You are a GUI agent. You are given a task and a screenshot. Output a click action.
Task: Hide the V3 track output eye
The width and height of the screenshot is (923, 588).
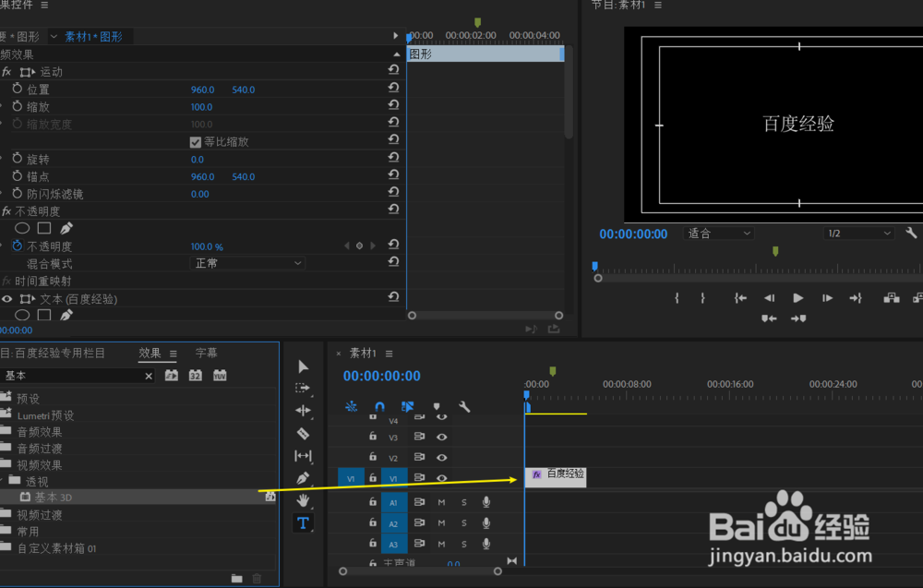point(441,437)
